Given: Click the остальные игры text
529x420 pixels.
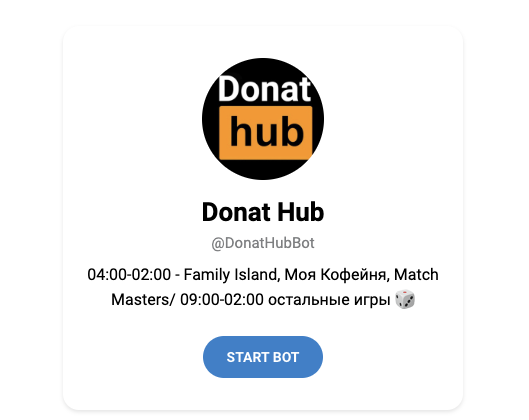Looking at the screenshot, I should click(x=329, y=300).
